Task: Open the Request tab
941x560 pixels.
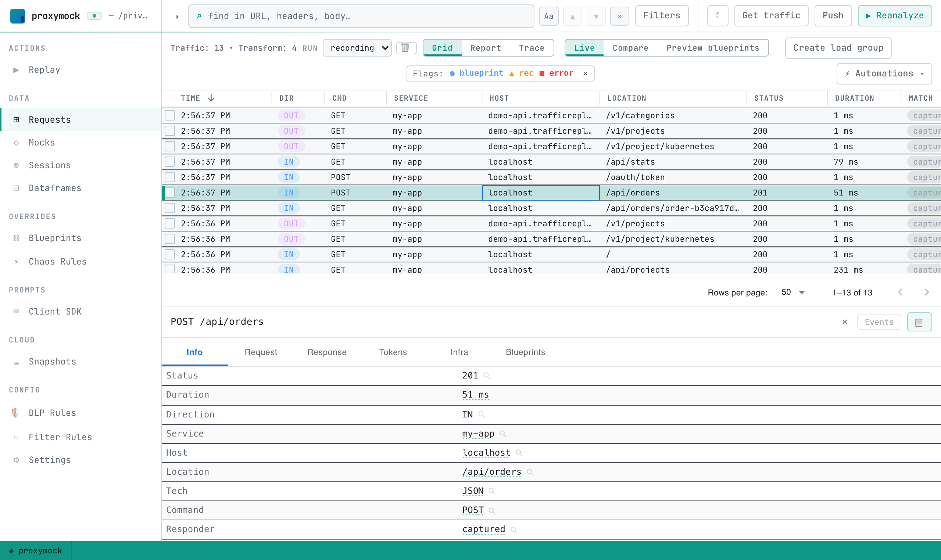Action: point(261,352)
